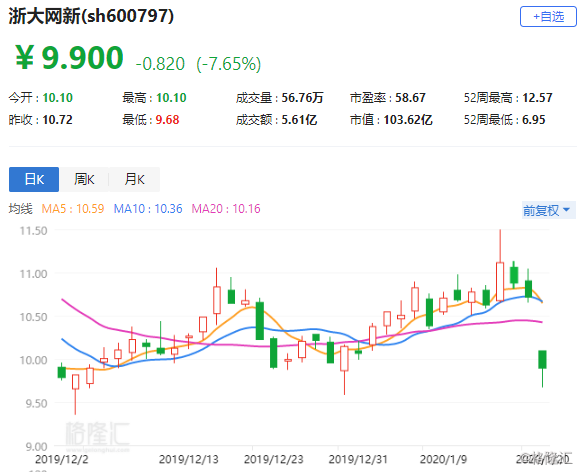Click the 成交额 value 5.61亿
This screenshot has width=580, height=472.
point(299,120)
